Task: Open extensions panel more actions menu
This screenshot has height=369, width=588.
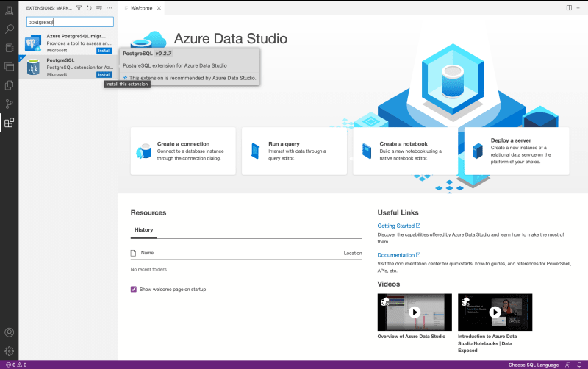Action: (109, 8)
